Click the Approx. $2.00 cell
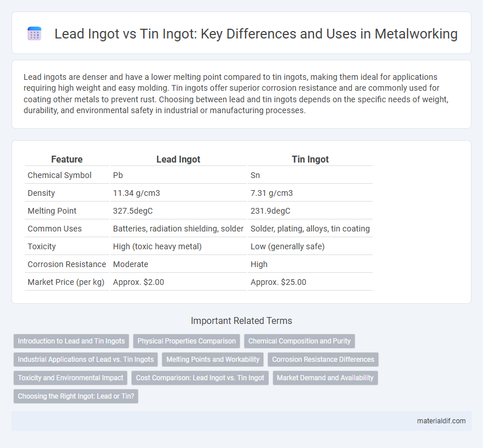This screenshot has height=448, width=483. point(139,283)
